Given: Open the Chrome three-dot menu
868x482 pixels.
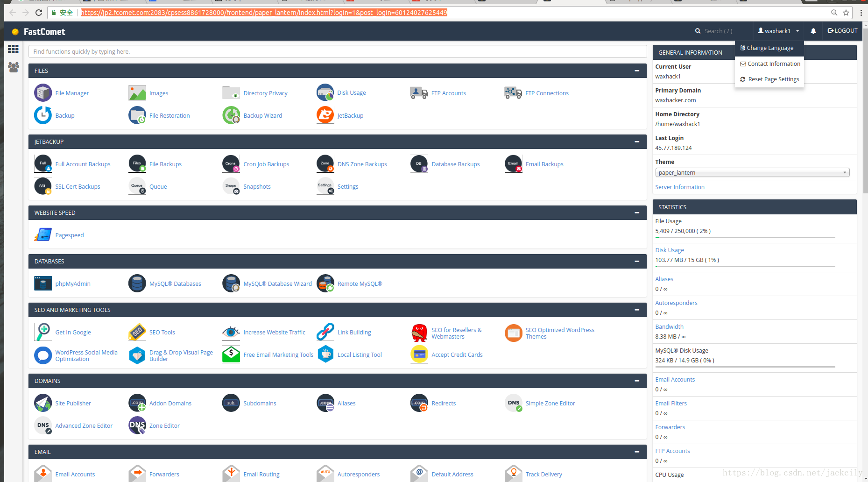Looking at the screenshot, I should click(x=861, y=13).
